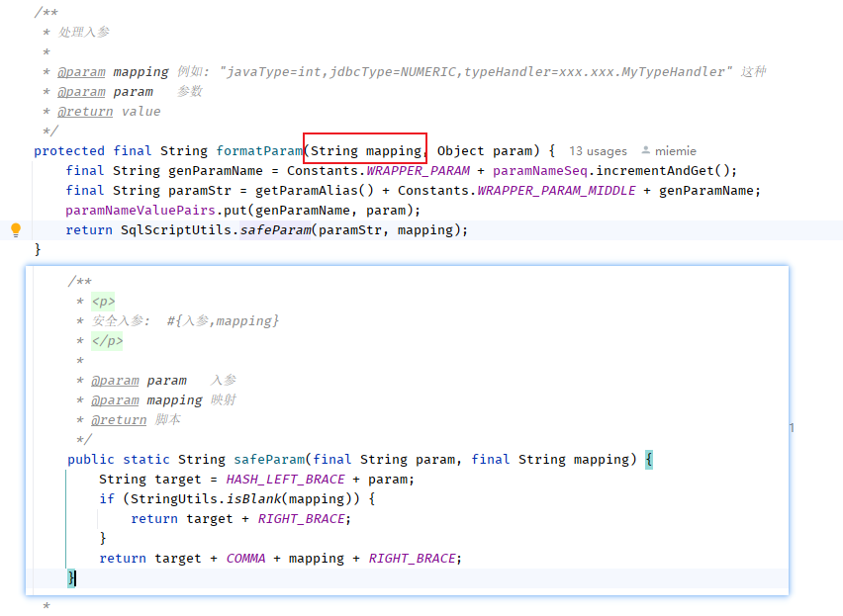Click getParamAlias() method call
843x616 pixels.
click(315, 191)
